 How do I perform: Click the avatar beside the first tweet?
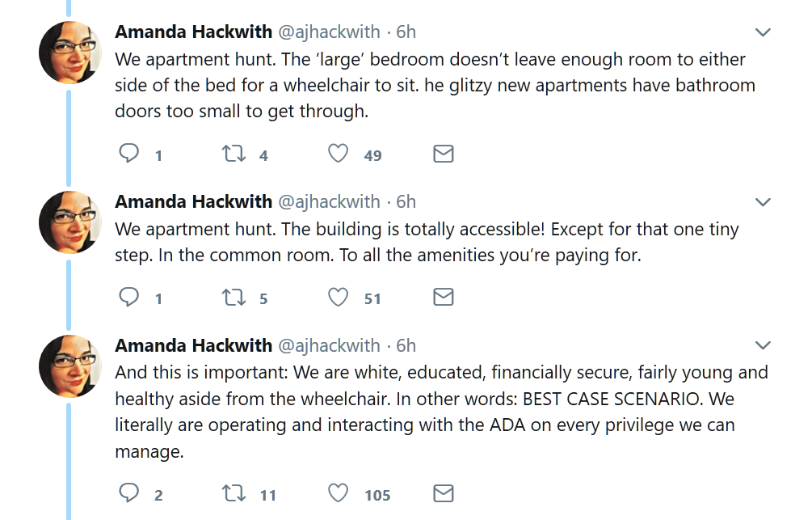click(69, 52)
